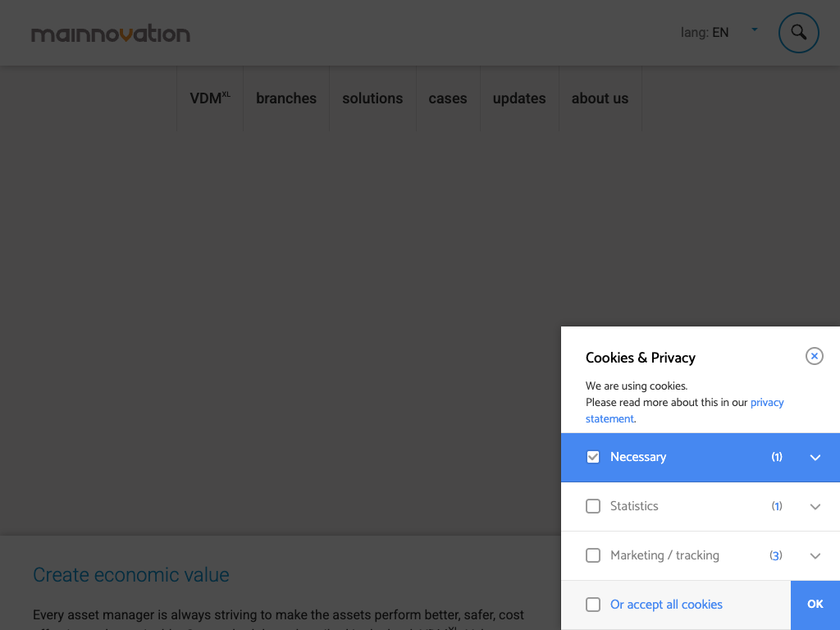The image size is (840, 630).
Task: Go to the solutions menu
Action: tap(372, 98)
